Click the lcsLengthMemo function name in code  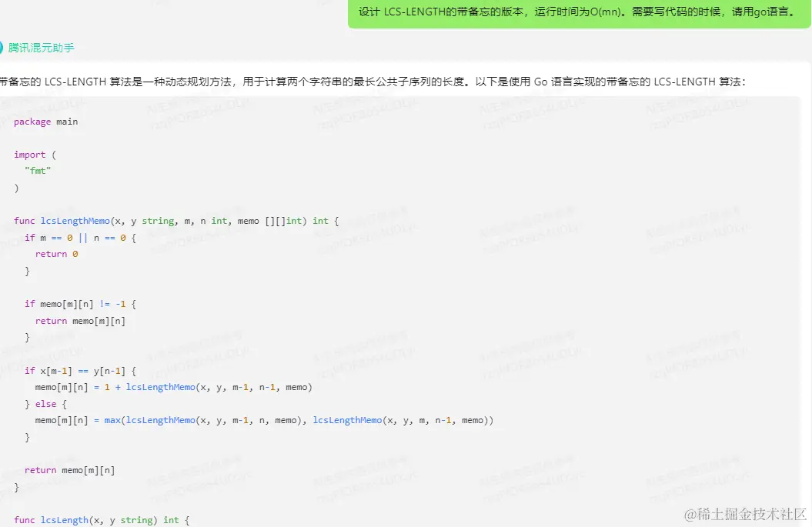point(75,221)
